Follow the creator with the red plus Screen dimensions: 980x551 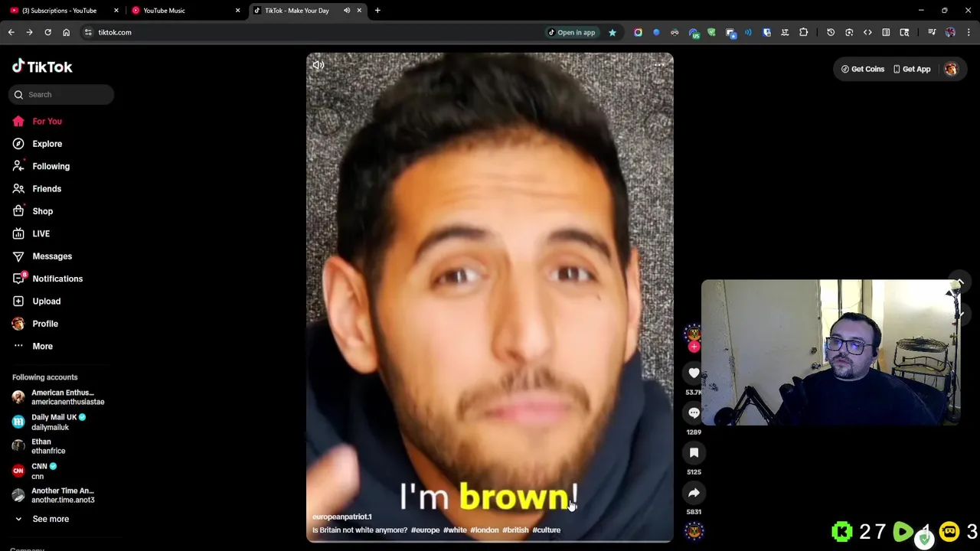pos(694,347)
